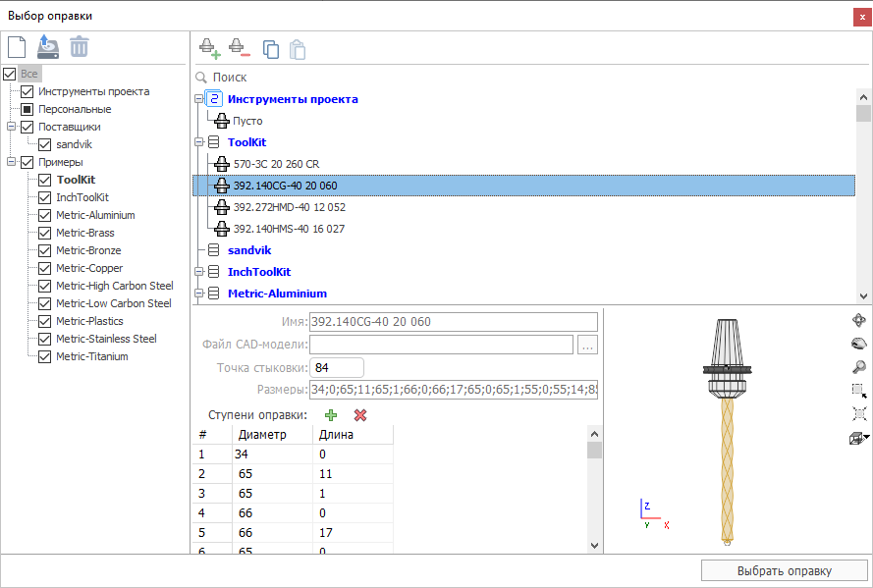Uncheck the sandvik supplier checkbox
Screen dimensions: 873x588
(45, 144)
